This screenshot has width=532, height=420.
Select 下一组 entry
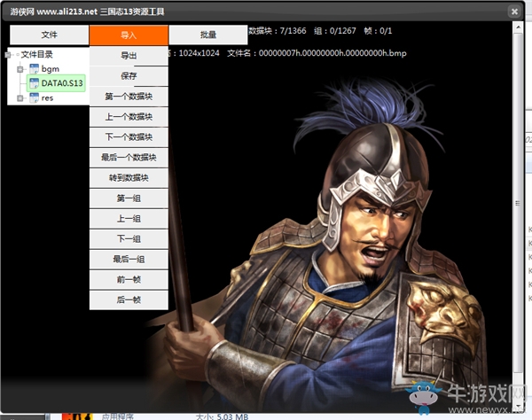pos(129,238)
